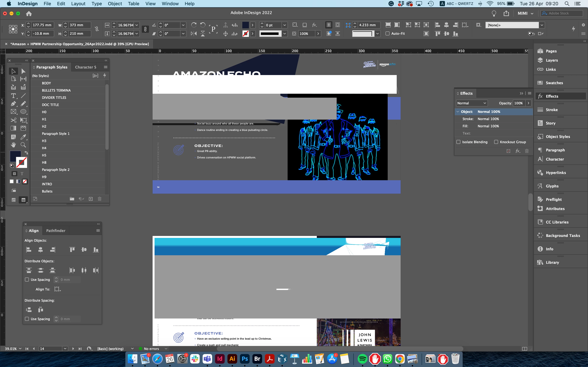
Task: Select the Type tool in the toolbox
Action: (x=13, y=96)
